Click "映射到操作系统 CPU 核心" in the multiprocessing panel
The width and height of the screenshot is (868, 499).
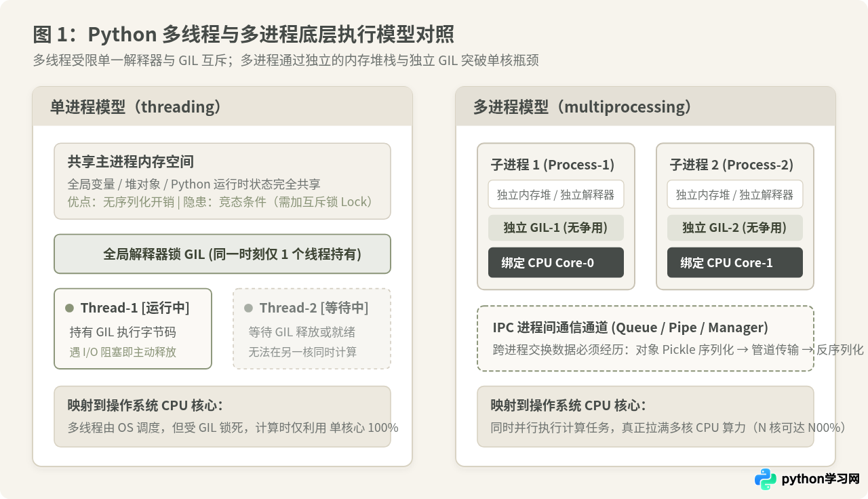pyautogui.click(x=569, y=405)
